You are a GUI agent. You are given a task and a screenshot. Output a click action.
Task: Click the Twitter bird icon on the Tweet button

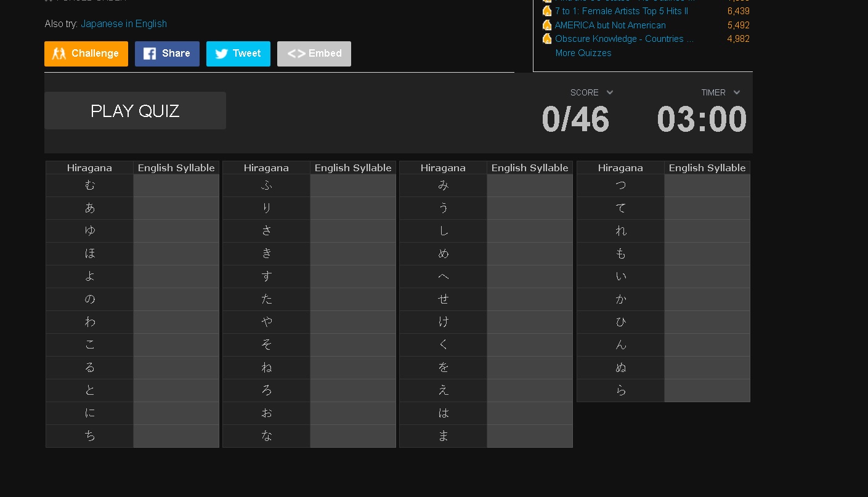[221, 54]
